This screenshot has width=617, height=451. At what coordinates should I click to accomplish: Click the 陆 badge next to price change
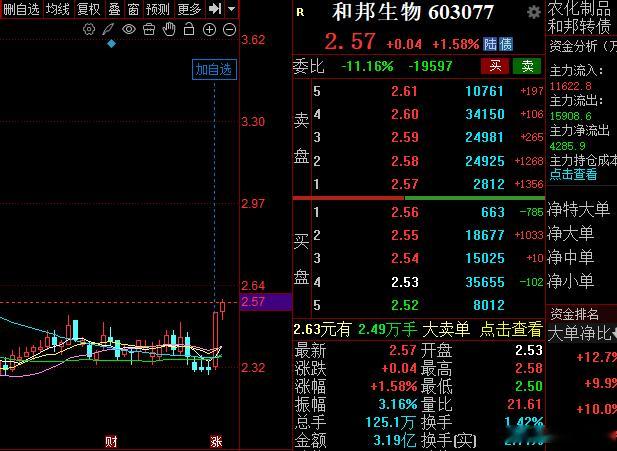490,44
